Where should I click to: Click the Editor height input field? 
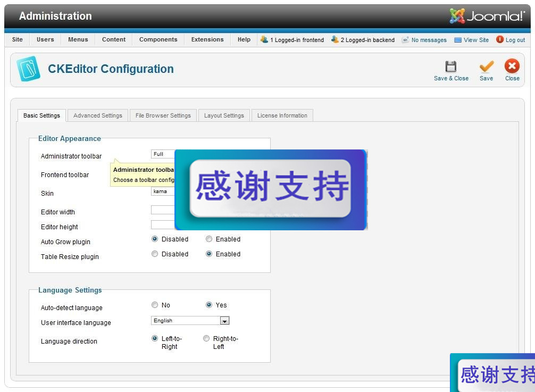[163, 224]
